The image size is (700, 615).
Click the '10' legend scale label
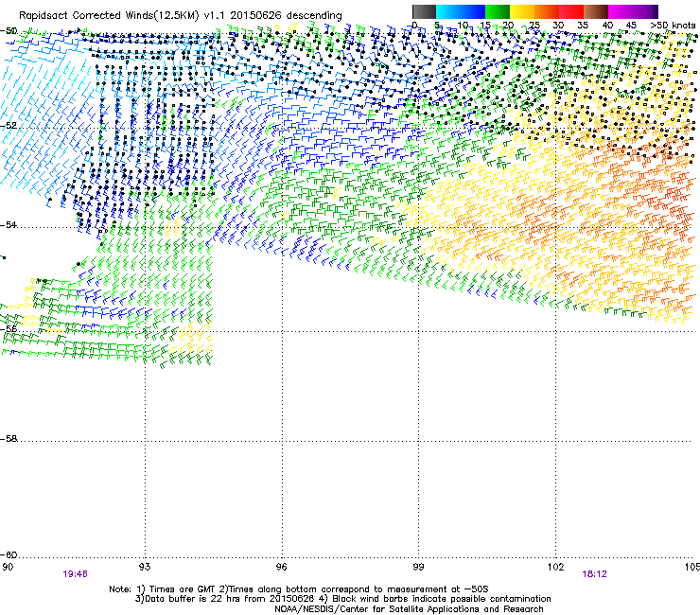point(463,26)
